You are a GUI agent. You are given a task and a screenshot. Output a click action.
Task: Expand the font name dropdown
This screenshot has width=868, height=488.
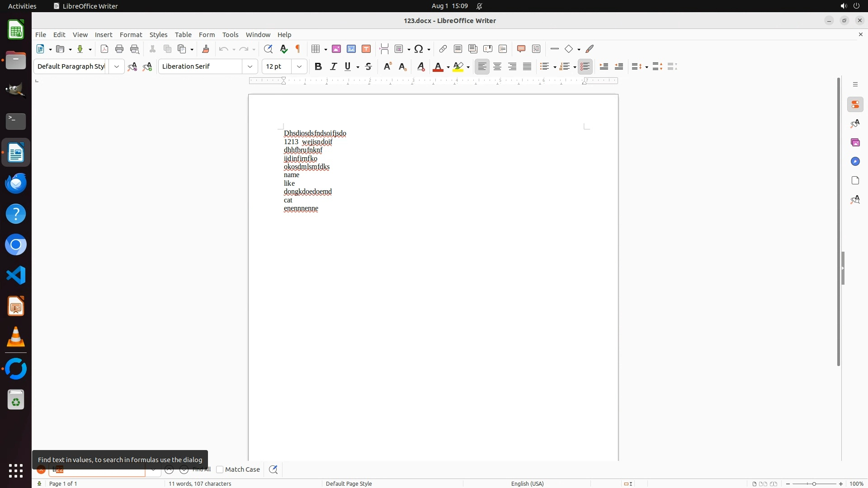(250, 66)
